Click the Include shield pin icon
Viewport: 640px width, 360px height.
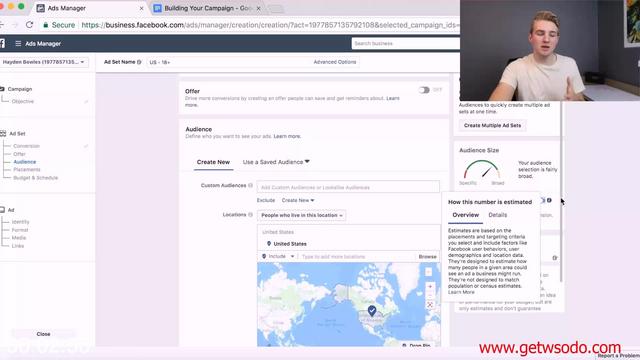pyautogui.click(x=264, y=256)
